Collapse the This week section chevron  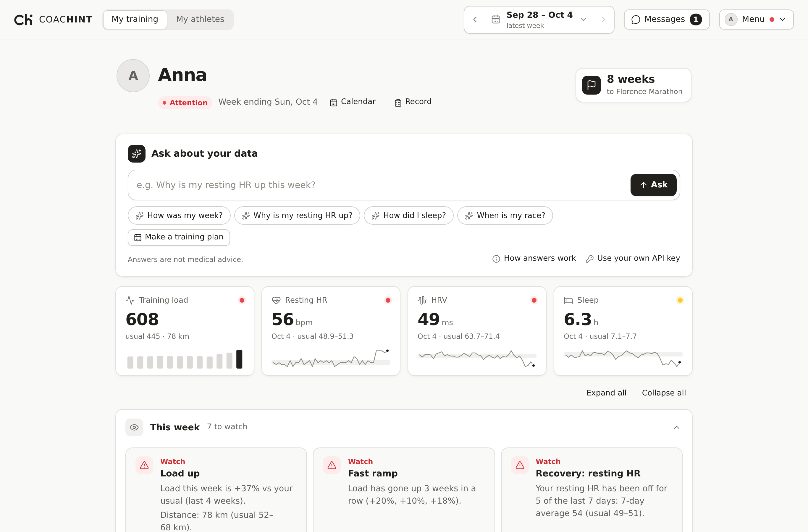[x=676, y=427]
